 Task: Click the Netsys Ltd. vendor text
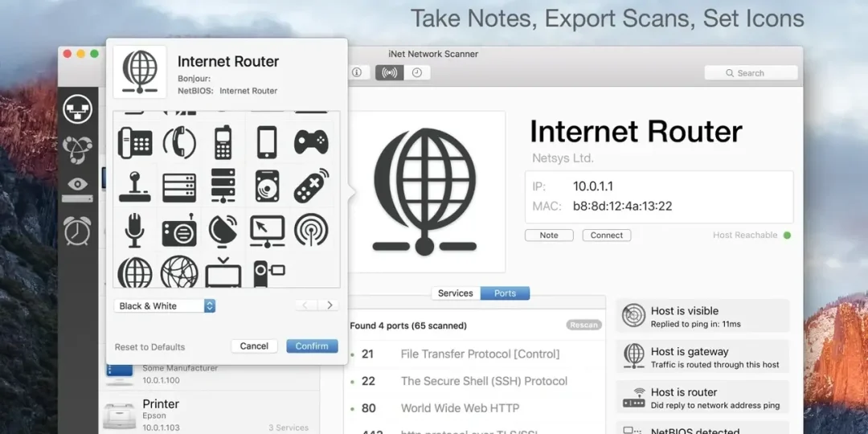click(x=563, y=158)
